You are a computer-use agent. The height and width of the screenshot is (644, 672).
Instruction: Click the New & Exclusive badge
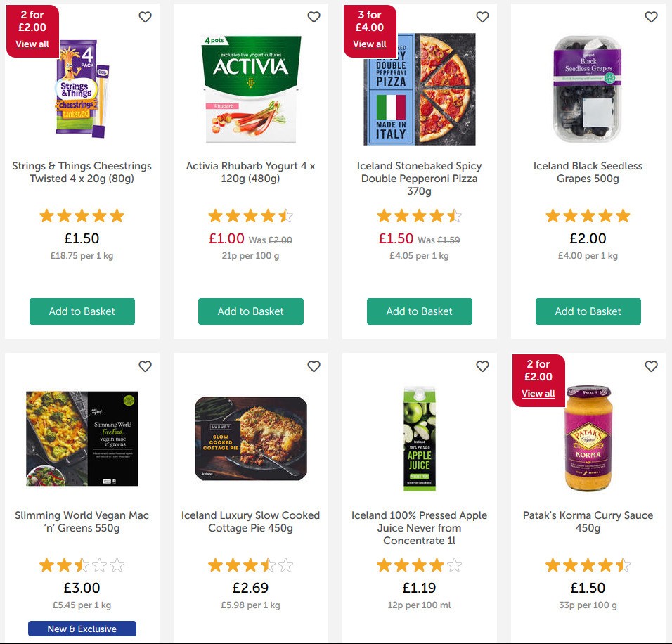[x=82, y=628]
